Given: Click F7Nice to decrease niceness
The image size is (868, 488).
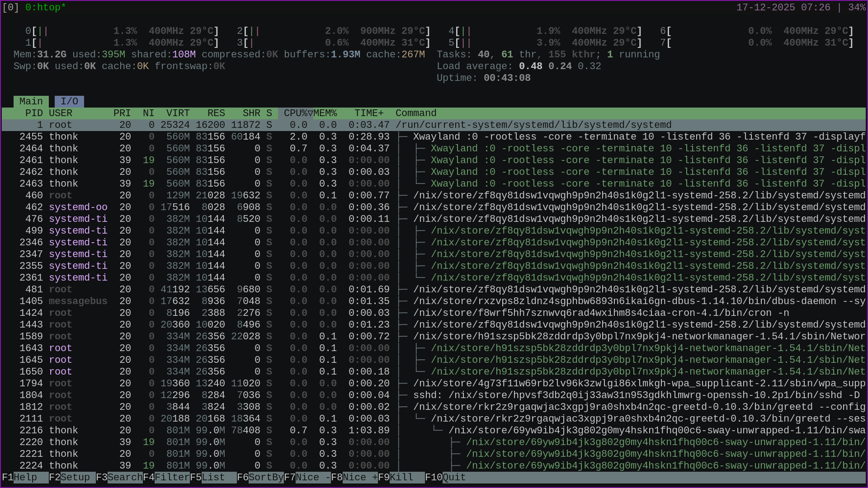Looking at the screenshot, I should pyautogui.click(x=307, y=477).
